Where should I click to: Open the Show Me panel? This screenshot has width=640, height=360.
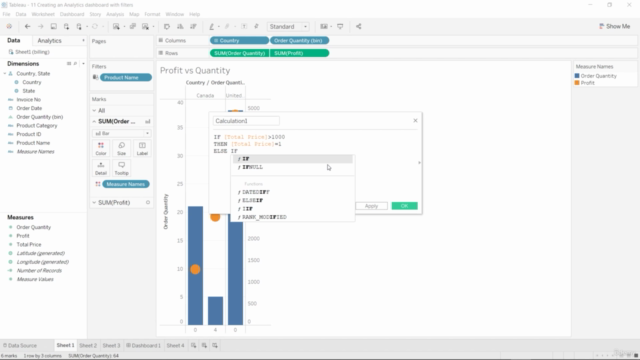614,26
